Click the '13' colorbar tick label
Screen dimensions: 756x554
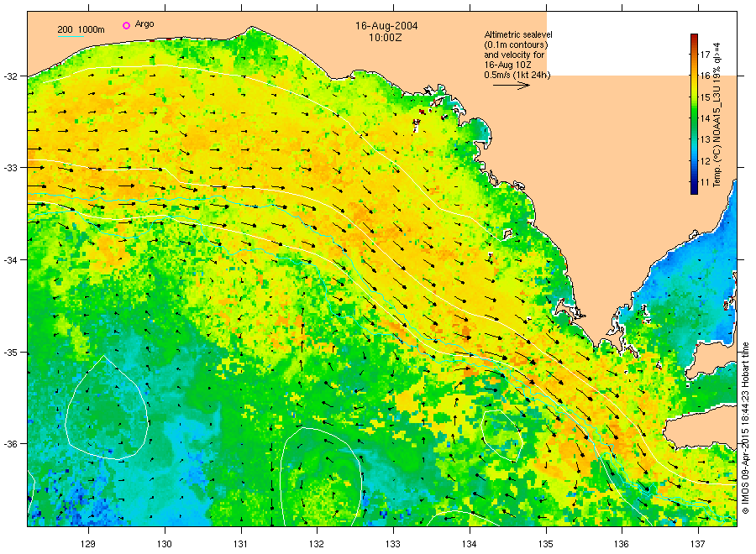pyautogui.click(x=706, y=139)
